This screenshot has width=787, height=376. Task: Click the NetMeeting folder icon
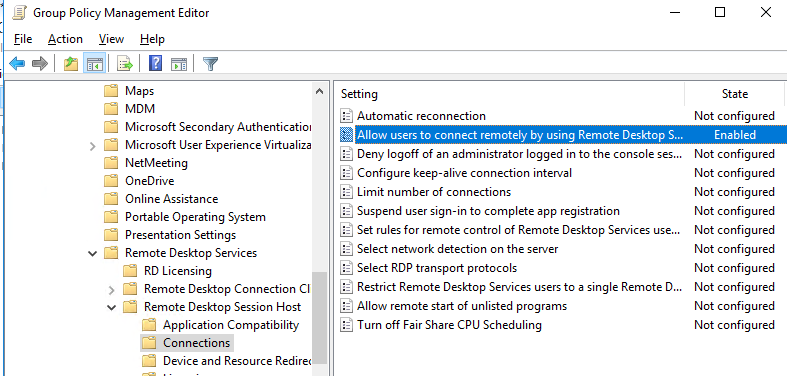point(110,163)
